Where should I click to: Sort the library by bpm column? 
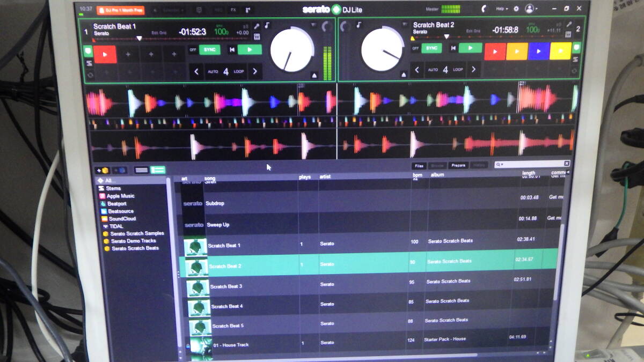[x=417, y=175]
